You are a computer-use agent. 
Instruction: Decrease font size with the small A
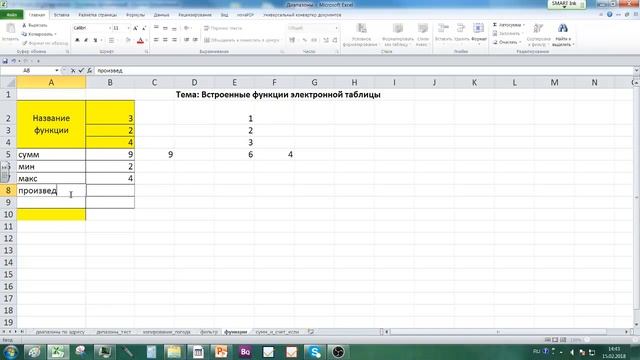pyautogui.click(x=144, y=28)
